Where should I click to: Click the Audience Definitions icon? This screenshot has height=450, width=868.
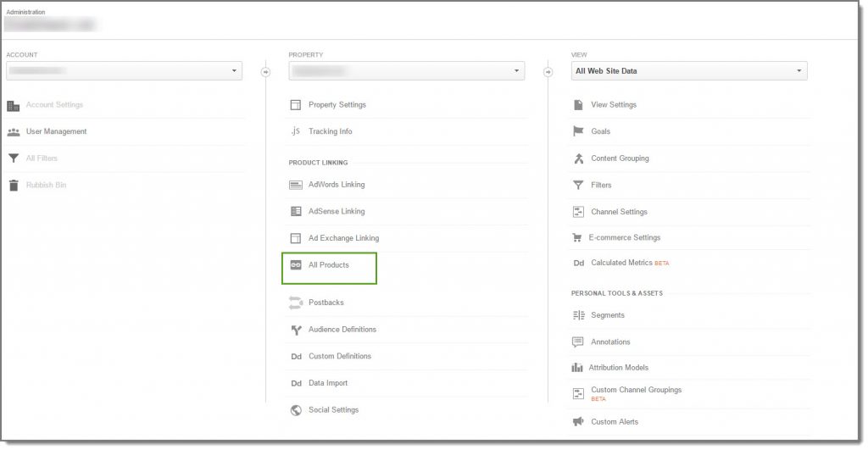click(x=296, y=330)
